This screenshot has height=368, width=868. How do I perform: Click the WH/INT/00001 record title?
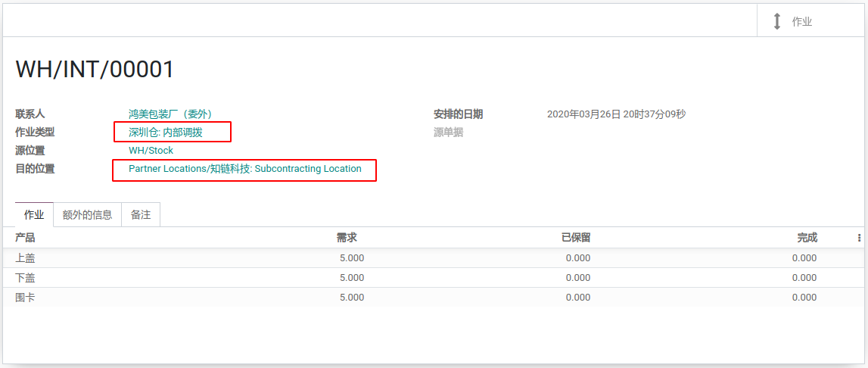[x=95, y=69]
